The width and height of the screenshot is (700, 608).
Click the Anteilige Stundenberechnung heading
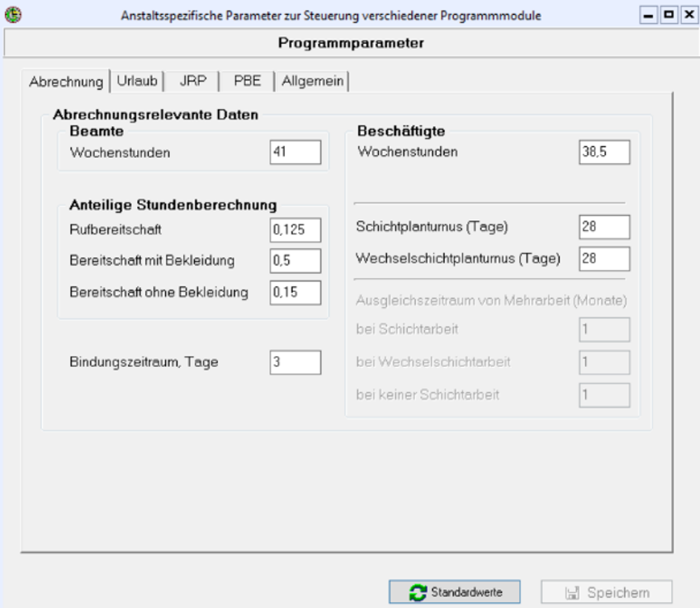[x=173, y=205]
